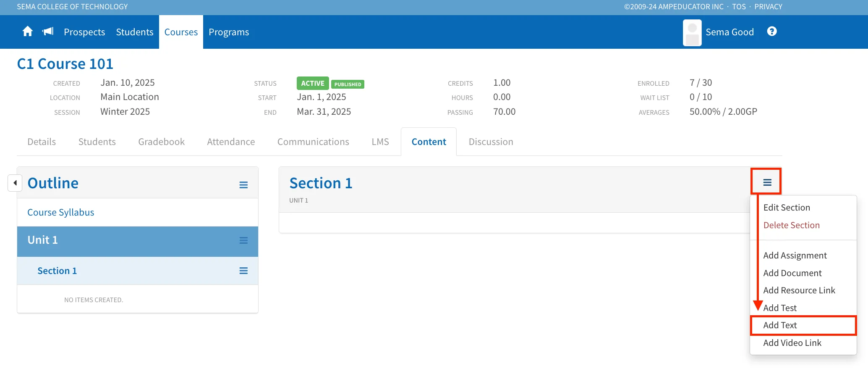Open the announcements megaphone icon
Screen dimensions: 868x369
pos(48,32)
